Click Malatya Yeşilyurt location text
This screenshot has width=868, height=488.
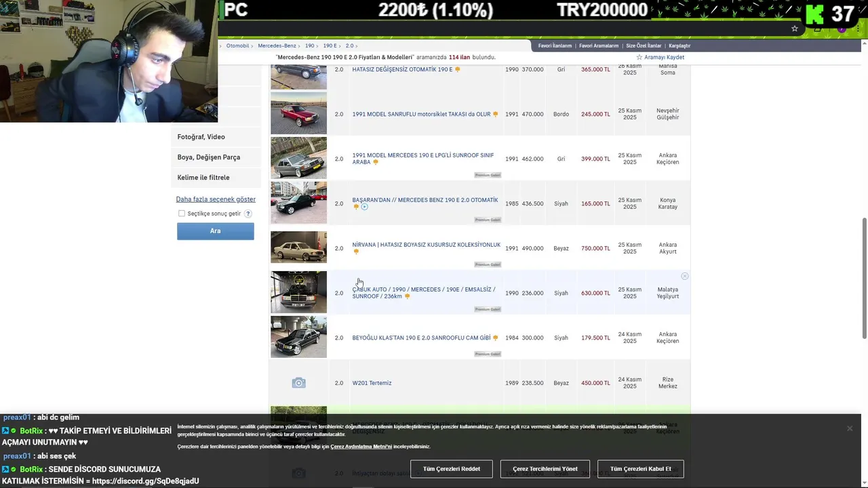(668, 293)
